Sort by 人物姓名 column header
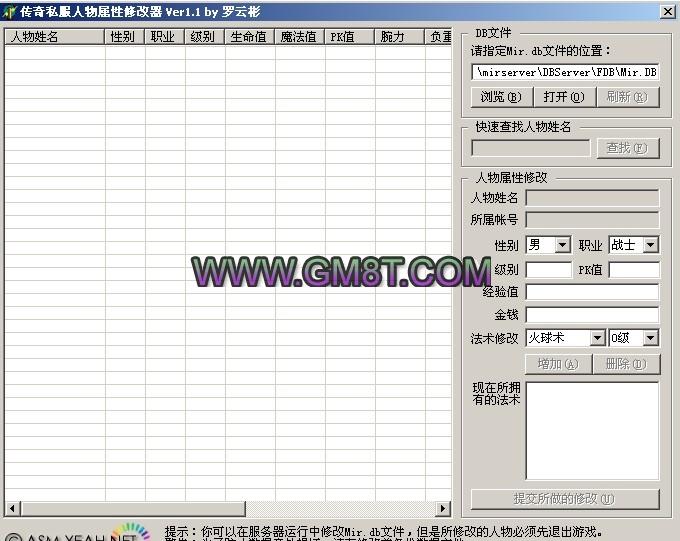Image resolution: width=680 pixels, height=541 pixels. point(54,36)
